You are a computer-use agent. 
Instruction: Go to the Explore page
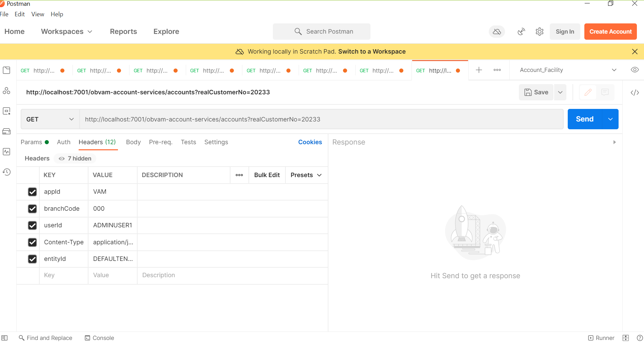(166, 32)
